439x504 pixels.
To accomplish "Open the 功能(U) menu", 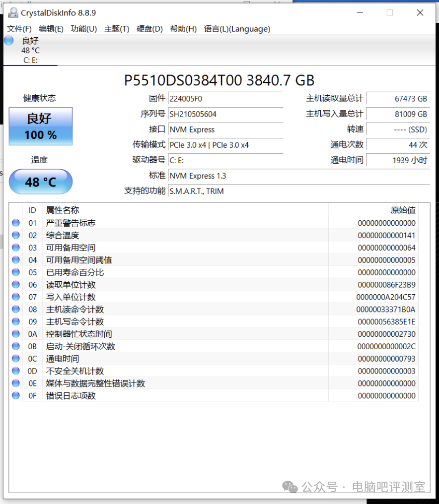I will click(x=84, y=29).
